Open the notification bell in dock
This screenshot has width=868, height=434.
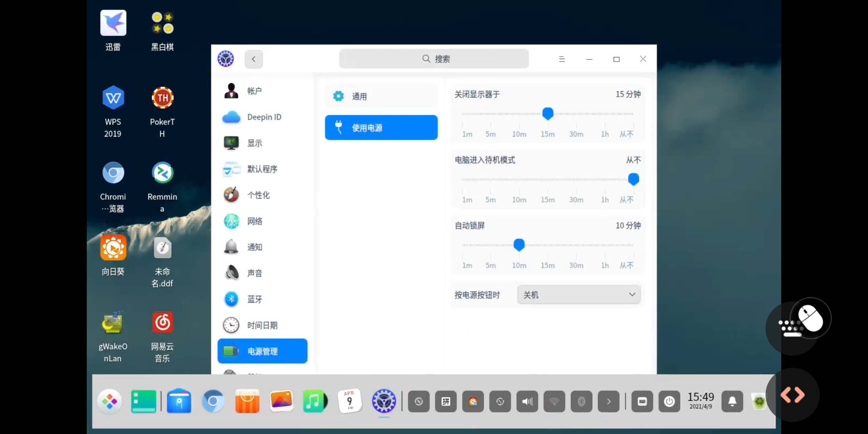[x=732, y=401]
